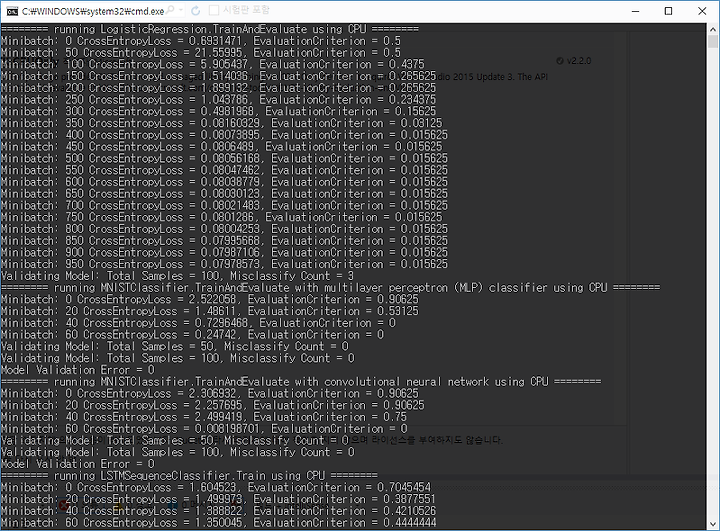720x531 pixels.
Task: Click the loss value 0.008198701
Action: (x=227, y=429)
